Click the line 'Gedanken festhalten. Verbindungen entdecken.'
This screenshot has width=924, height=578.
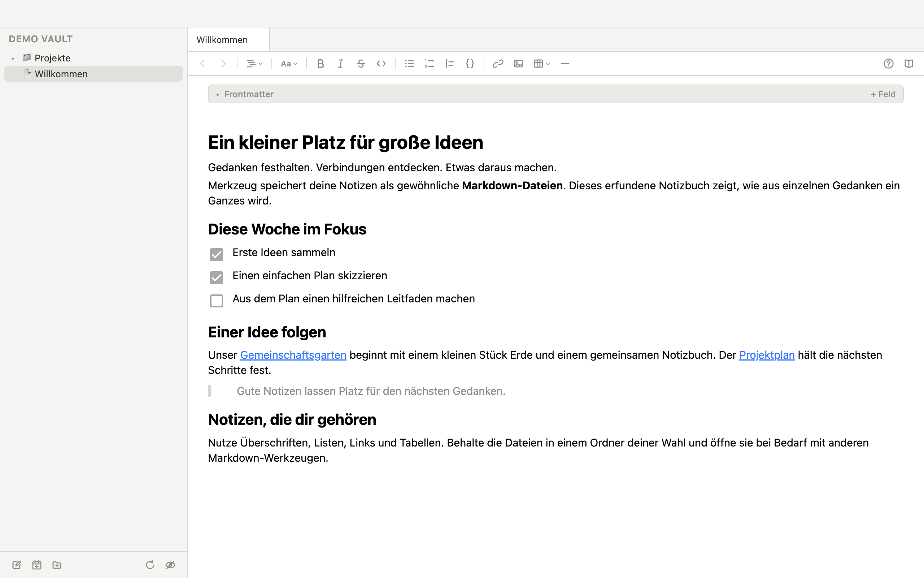382,167
